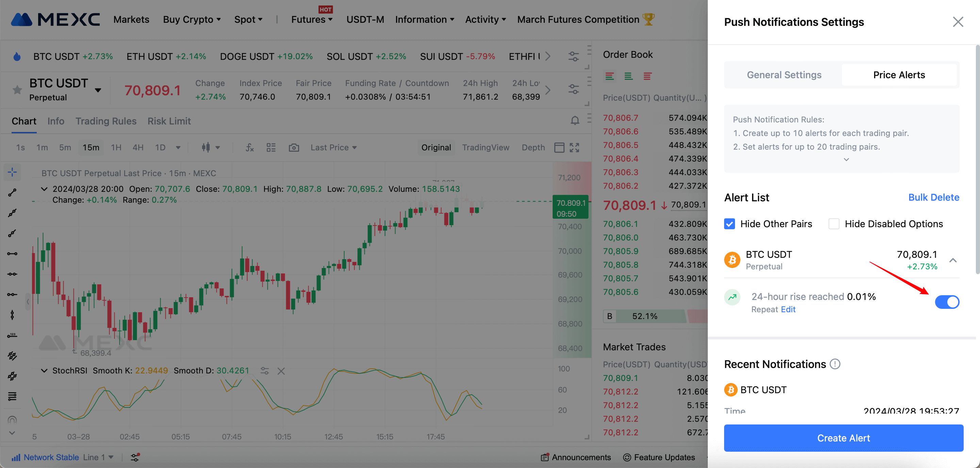The height and width of the screenshot is (468, 980).
Task: Open the Trading Rules tab
Action: pyautogui.click(x=106, y=121)
